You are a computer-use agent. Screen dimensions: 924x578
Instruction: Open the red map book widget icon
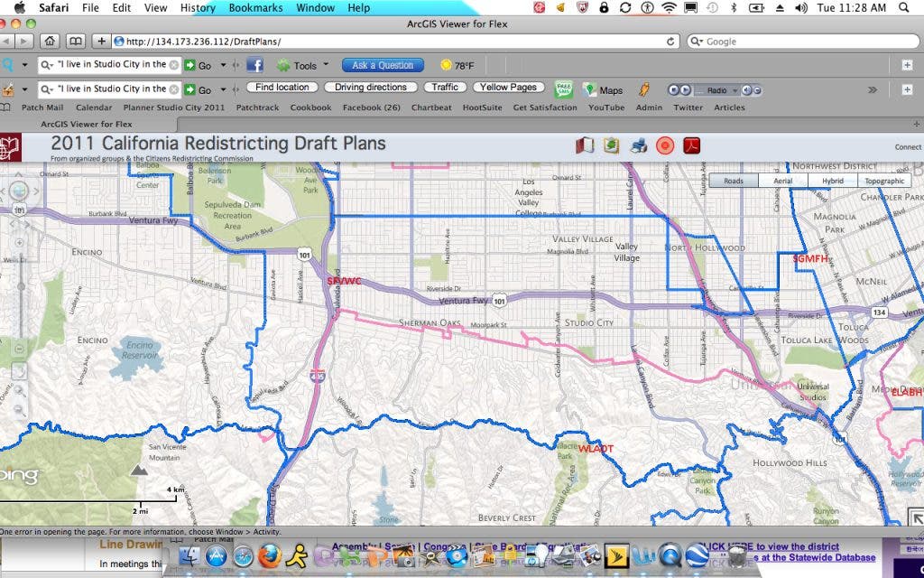pyautogui.click(x=584, y=145)
